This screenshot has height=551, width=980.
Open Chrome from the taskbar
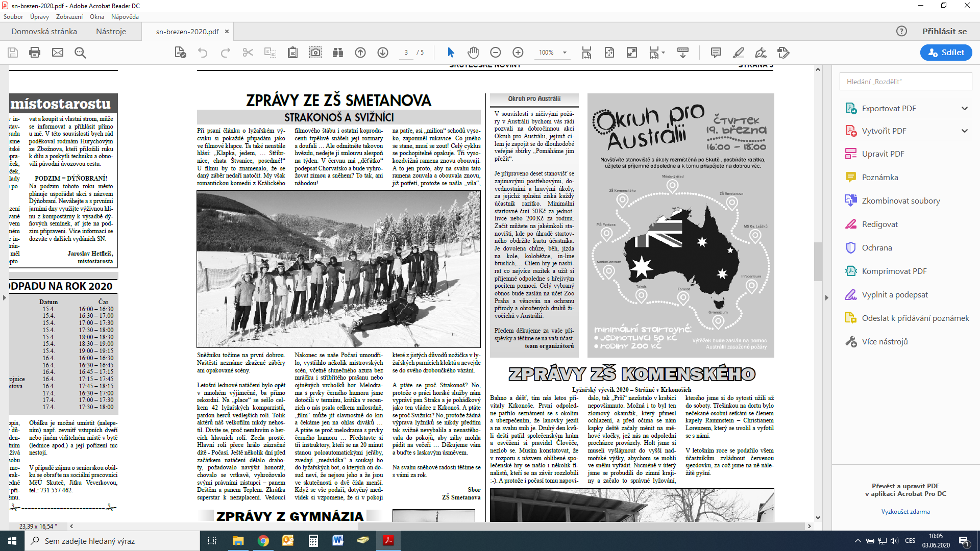click(263, 541)
